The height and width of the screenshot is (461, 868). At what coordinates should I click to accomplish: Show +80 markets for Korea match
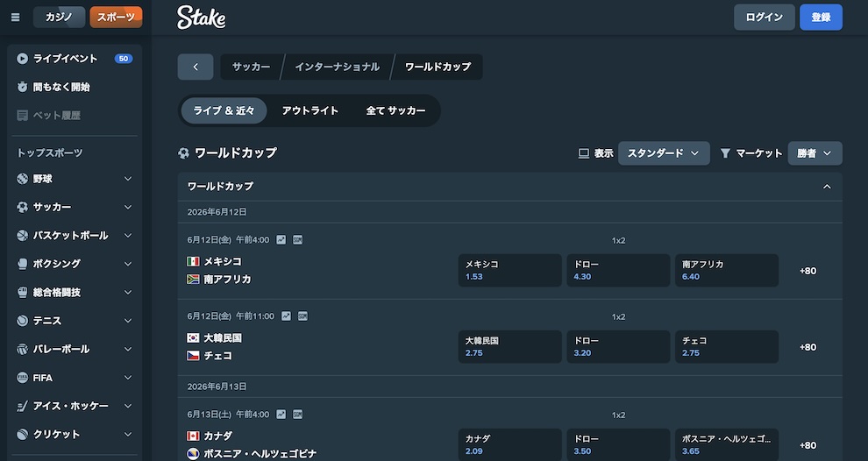tap(808, 347)
